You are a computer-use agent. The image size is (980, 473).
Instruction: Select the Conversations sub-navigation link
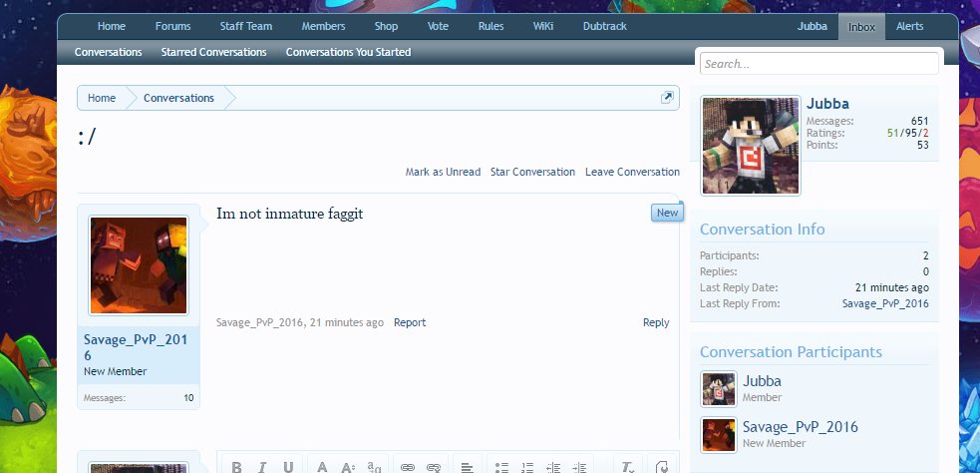(108, 52)
